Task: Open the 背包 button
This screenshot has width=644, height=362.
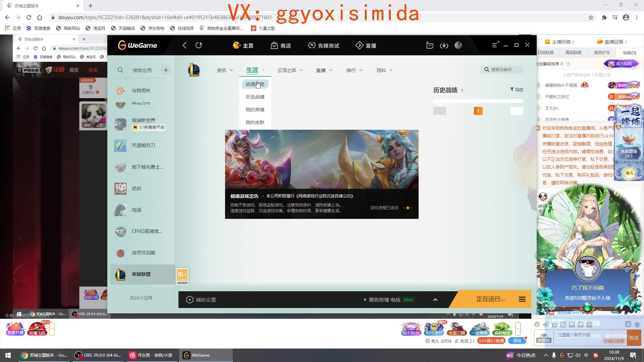Action: 517,341
